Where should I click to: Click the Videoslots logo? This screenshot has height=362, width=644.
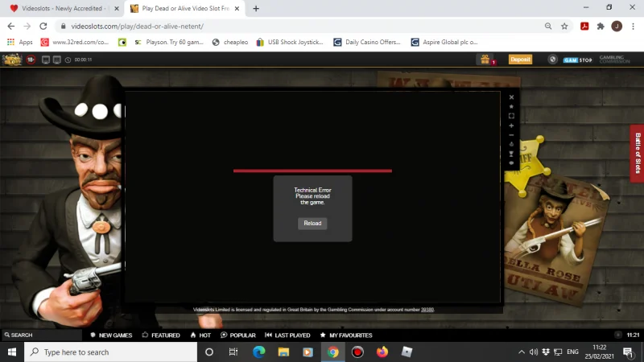[12, 60]
